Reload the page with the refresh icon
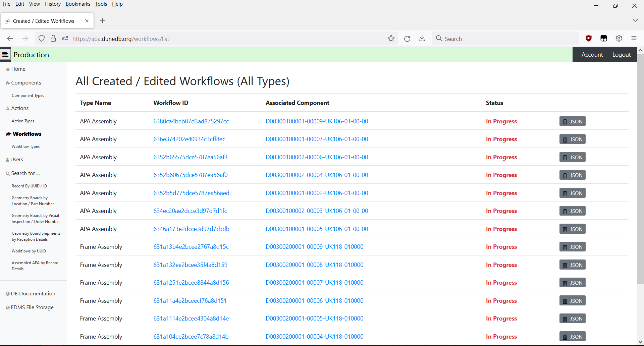Screen dimensions: 644x346 point(407,39)
